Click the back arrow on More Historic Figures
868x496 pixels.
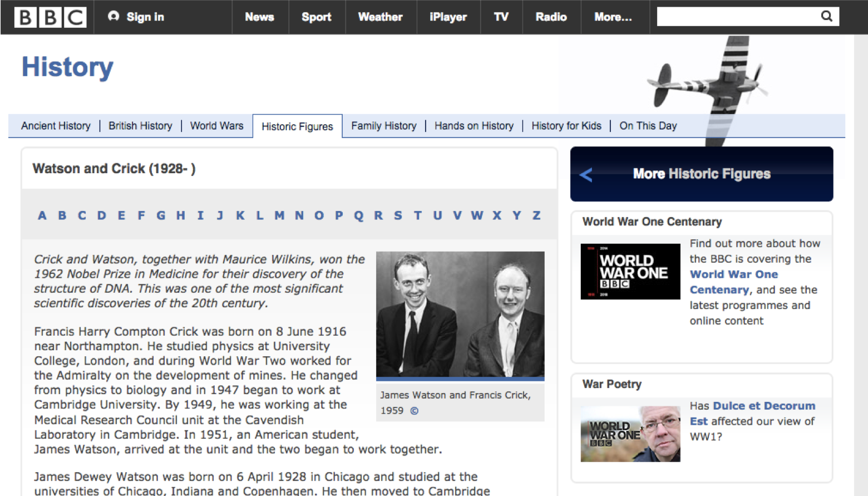pyautogui.click(x=586, y=175)
